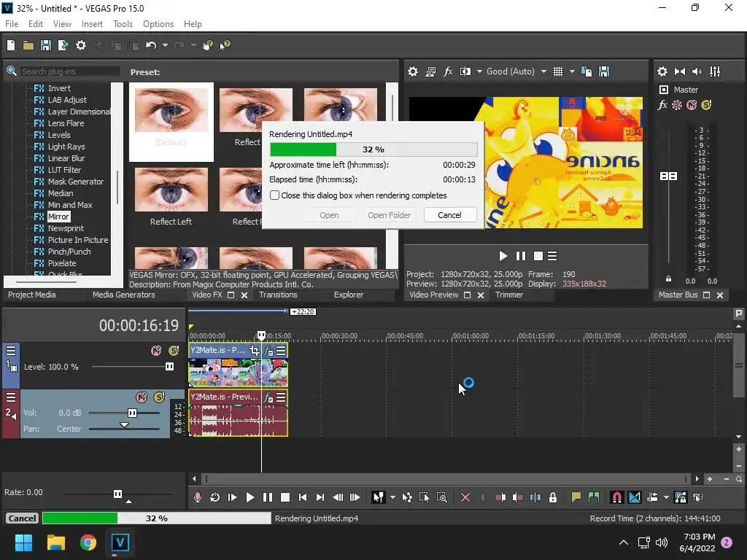Check close dialog when rendering completes
Screen dimensions: 747x560
275,195
